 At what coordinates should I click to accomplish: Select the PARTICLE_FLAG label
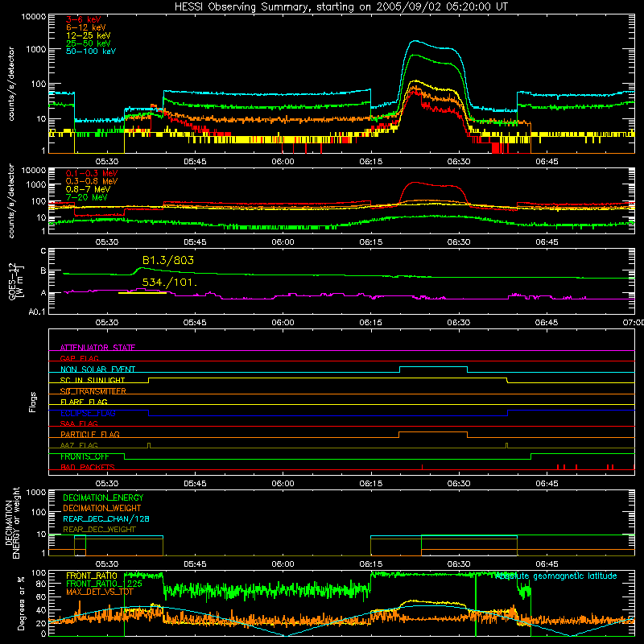tap(90, 434)
